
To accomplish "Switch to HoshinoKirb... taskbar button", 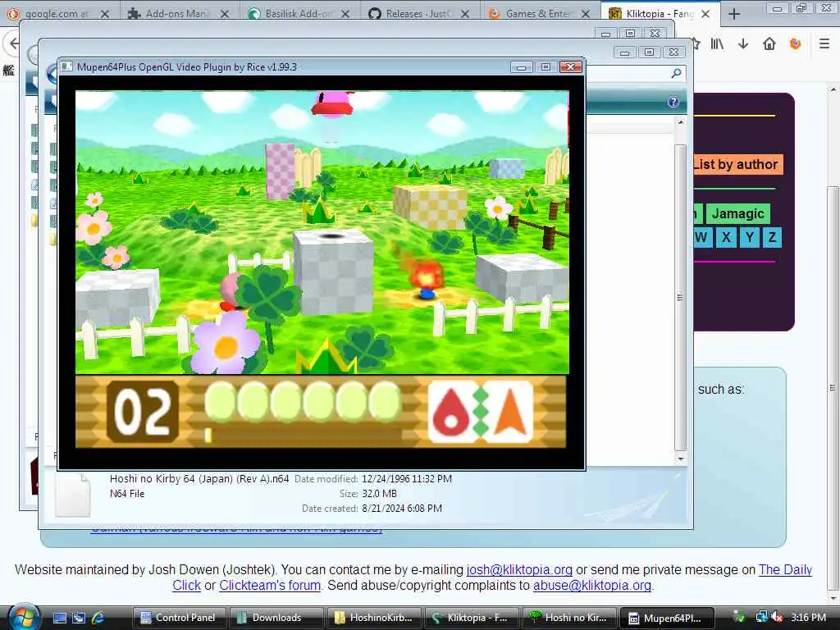I will [373, 618].
